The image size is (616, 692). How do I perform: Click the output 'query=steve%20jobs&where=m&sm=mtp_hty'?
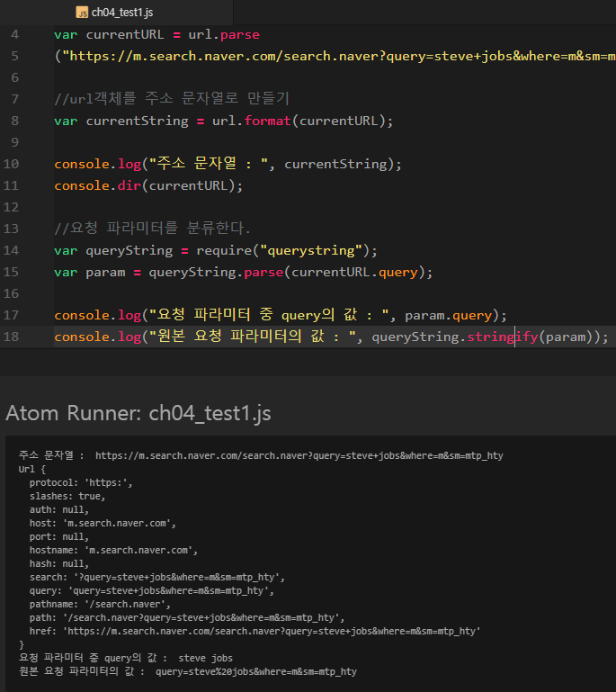tap(256, 671)
